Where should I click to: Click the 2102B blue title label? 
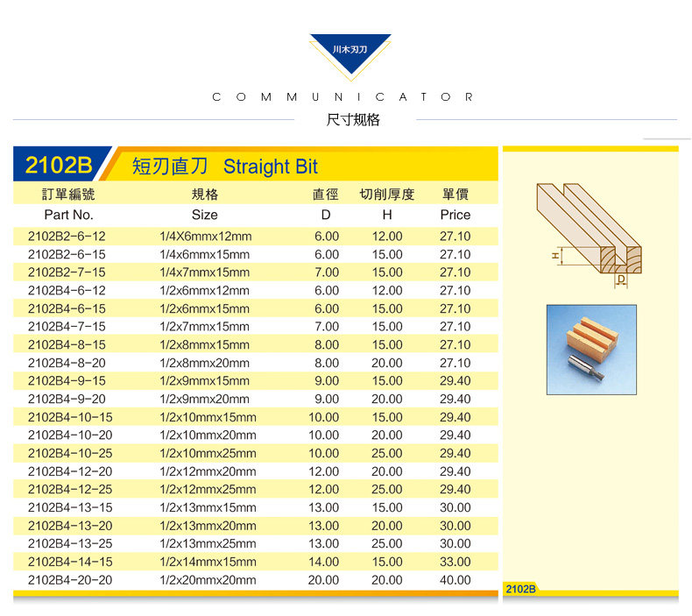point(59,165)
